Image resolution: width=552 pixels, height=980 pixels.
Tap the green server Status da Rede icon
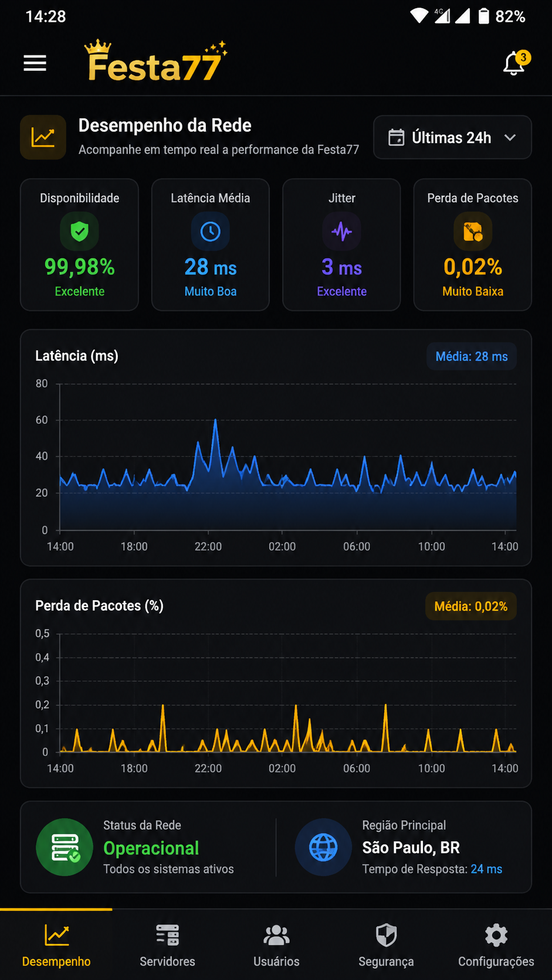pyautogui.click(x=65, y=847)
